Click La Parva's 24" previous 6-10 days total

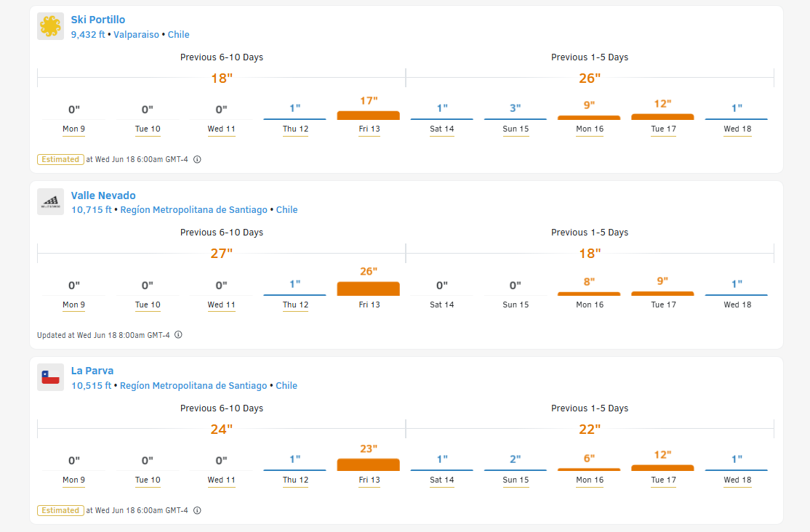click(222, 430)
